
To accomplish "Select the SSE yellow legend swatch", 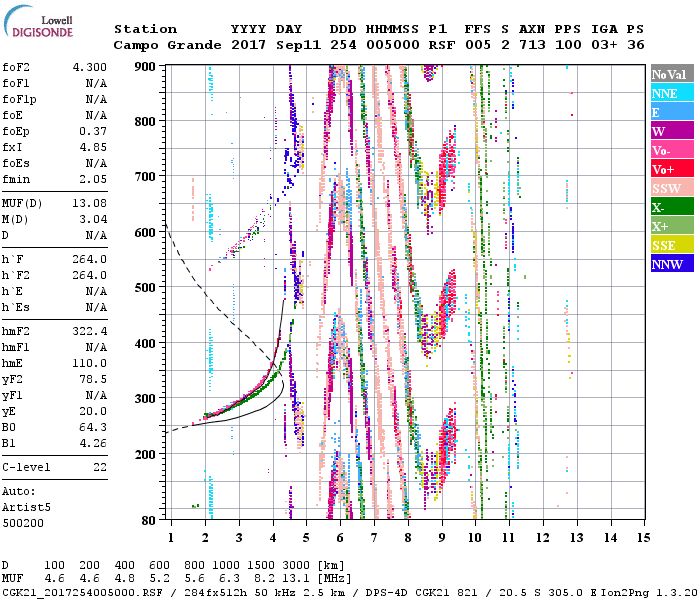I will (672, 245).
